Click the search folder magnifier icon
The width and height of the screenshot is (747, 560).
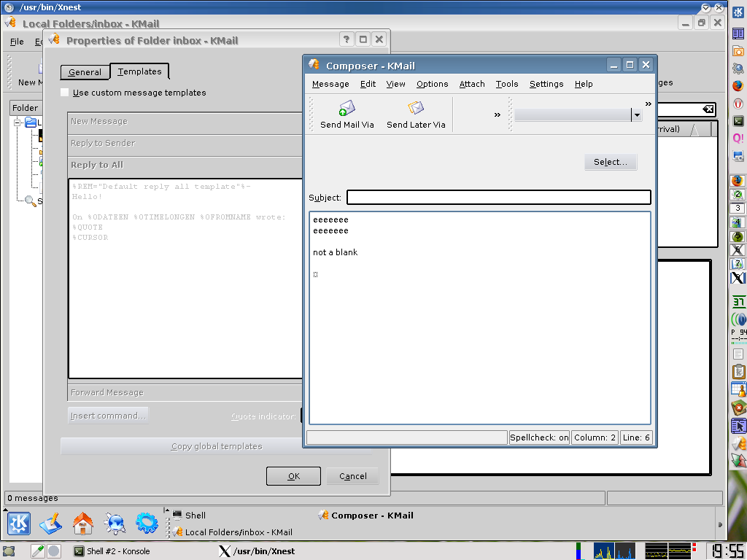(x=30, y=201)
